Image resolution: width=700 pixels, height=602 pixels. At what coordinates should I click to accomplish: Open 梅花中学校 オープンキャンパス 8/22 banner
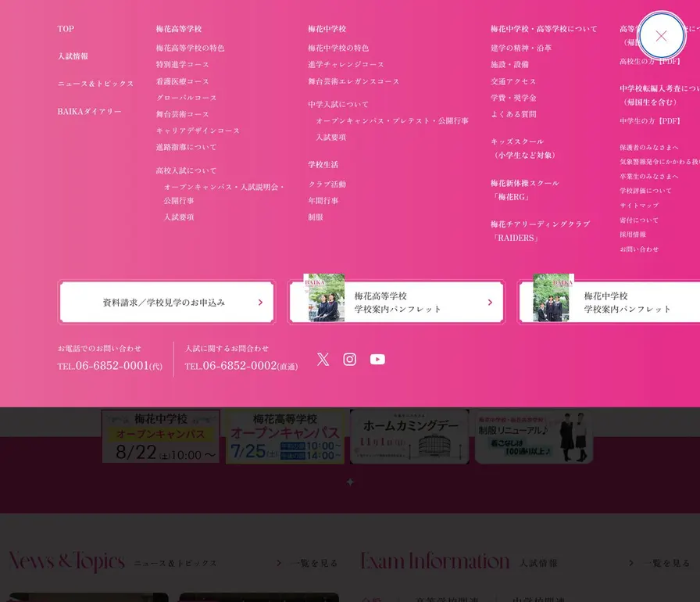click(x=161, y=436)
